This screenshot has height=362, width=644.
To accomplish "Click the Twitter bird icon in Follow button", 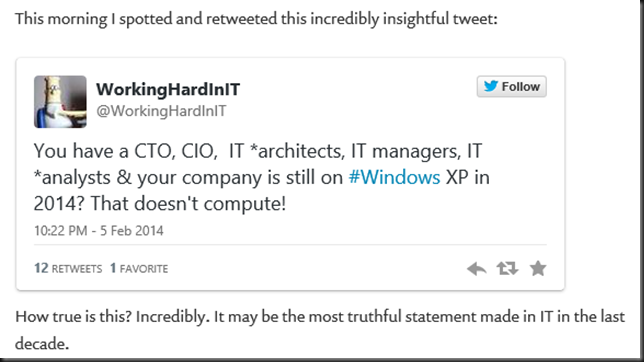I will pyautogui.click(x=491, y=86).
